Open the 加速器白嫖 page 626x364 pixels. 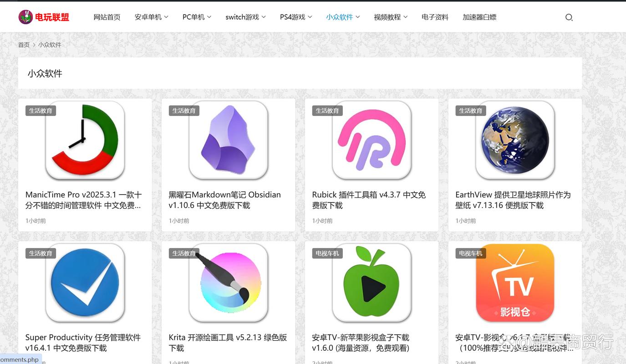click(x=480, y=17)
